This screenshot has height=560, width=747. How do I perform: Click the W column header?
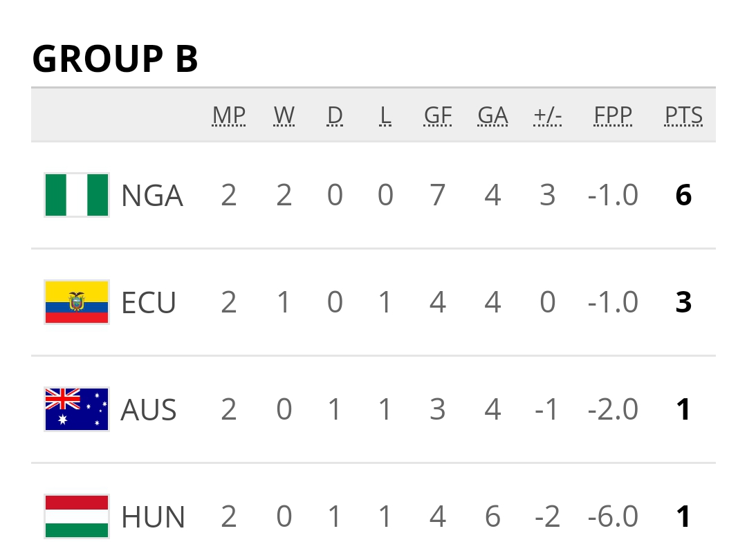coord(284,115)
